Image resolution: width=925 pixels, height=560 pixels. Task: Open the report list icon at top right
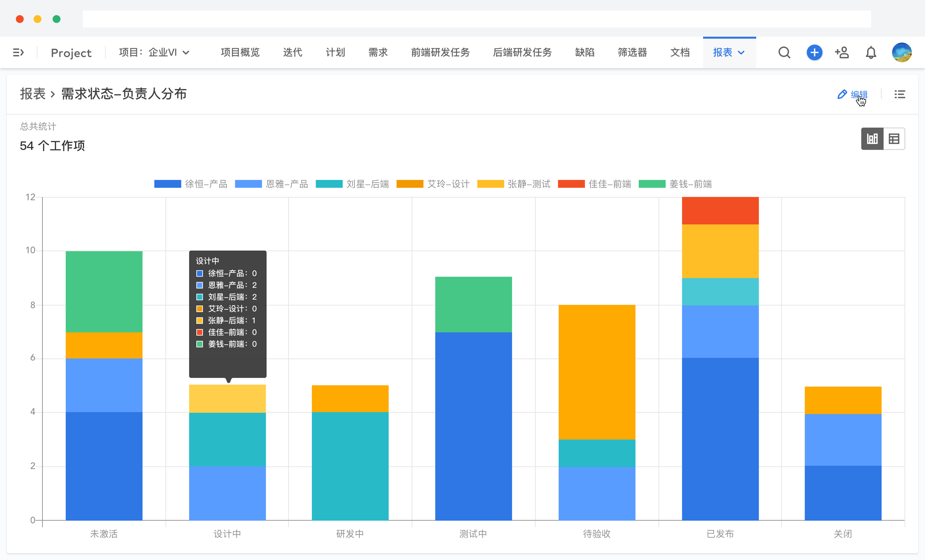[x=899, y=94]
